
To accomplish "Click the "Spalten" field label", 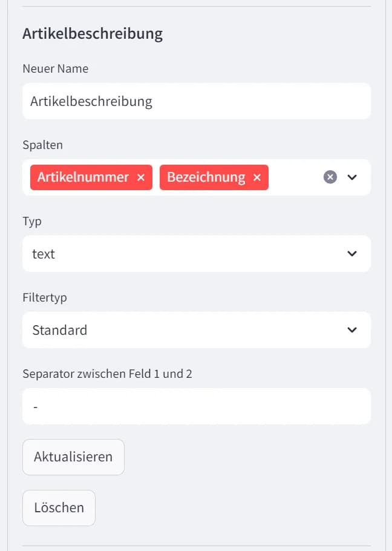I will point(42,145).
